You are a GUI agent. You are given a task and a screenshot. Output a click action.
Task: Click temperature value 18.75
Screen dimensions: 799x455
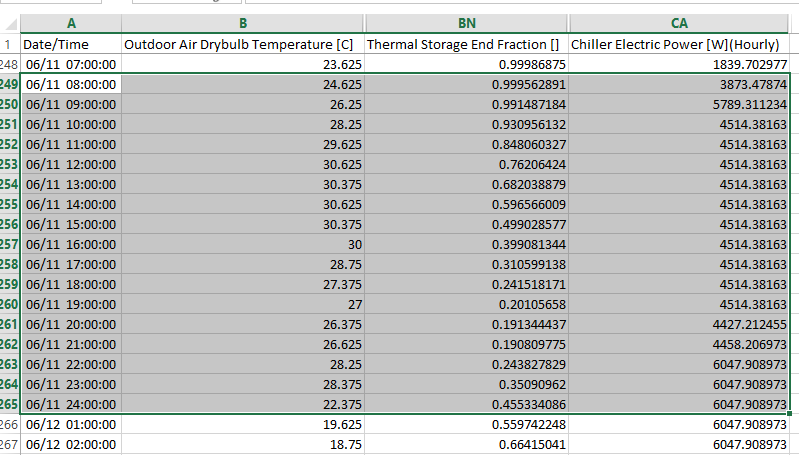tap(243, 444)
